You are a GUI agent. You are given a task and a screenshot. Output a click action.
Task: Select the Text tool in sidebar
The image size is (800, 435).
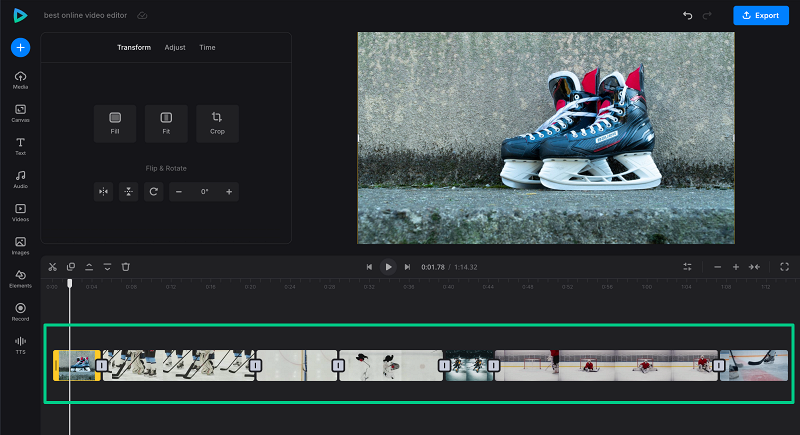tap(20, 146)
